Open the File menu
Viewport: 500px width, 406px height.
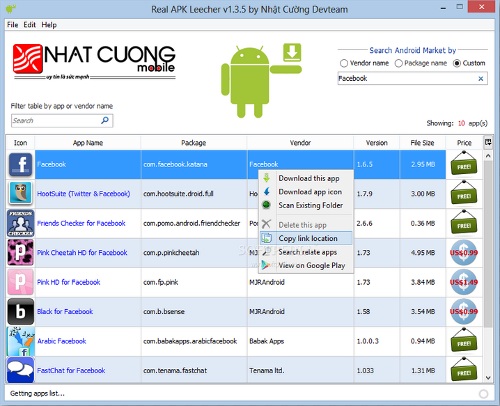click(x=12, y=25)
